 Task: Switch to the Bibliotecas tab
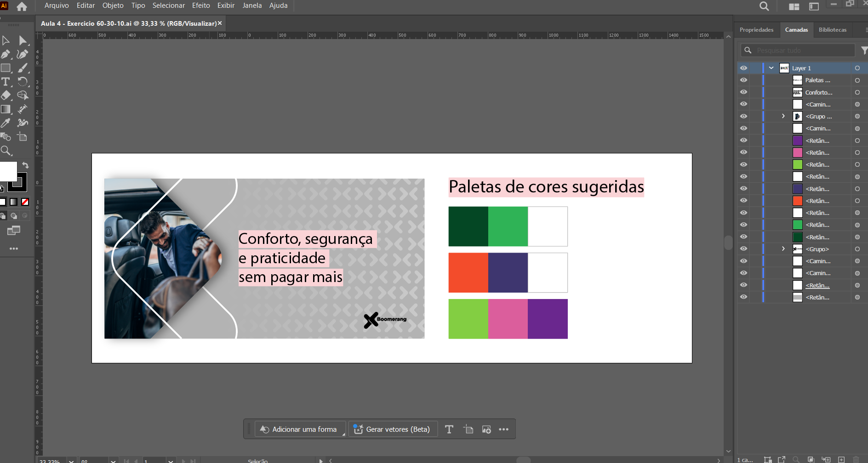point(833,30)
